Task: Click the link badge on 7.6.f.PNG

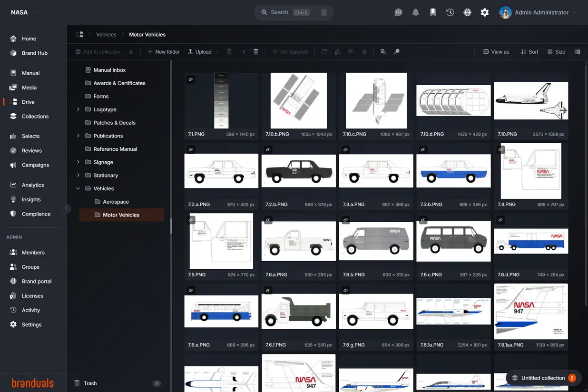Action: 268,290
